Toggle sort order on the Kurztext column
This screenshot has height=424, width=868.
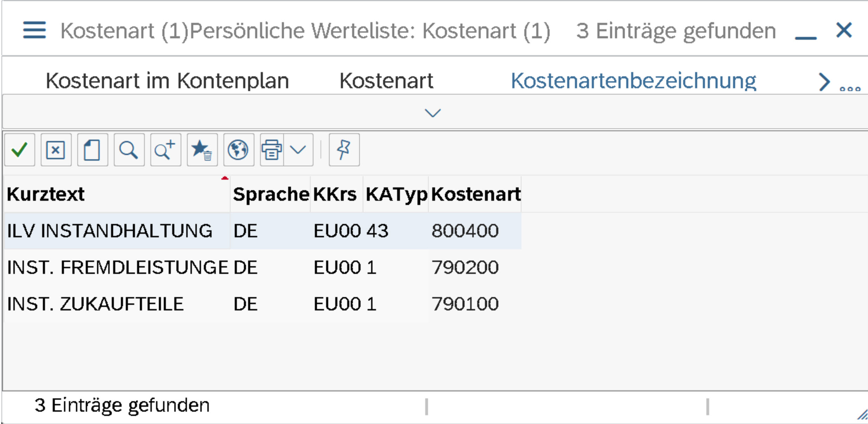pos(46,194)
